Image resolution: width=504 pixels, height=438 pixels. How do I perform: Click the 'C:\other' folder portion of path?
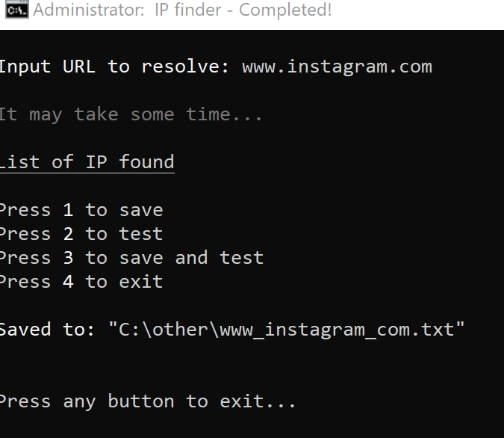coord(164,330)
